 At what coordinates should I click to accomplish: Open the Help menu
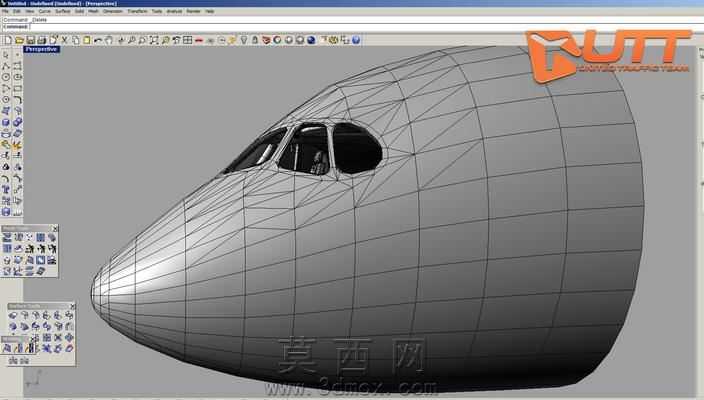pyautogui.click(x=210, y=11)
